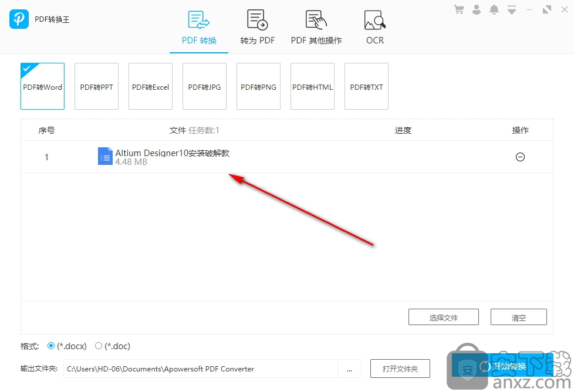Open the notification bell icon
This screenshot has width=574, height=392.
pyautogui.click(x=494, y=10)
